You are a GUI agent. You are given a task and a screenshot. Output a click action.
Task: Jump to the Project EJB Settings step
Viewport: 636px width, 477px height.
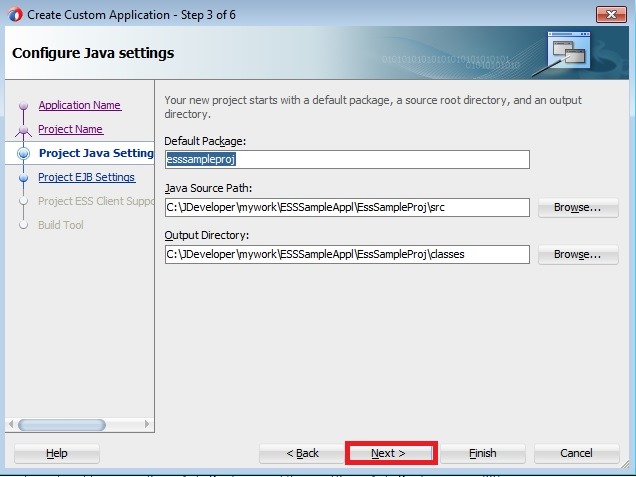tap(86, 177)
